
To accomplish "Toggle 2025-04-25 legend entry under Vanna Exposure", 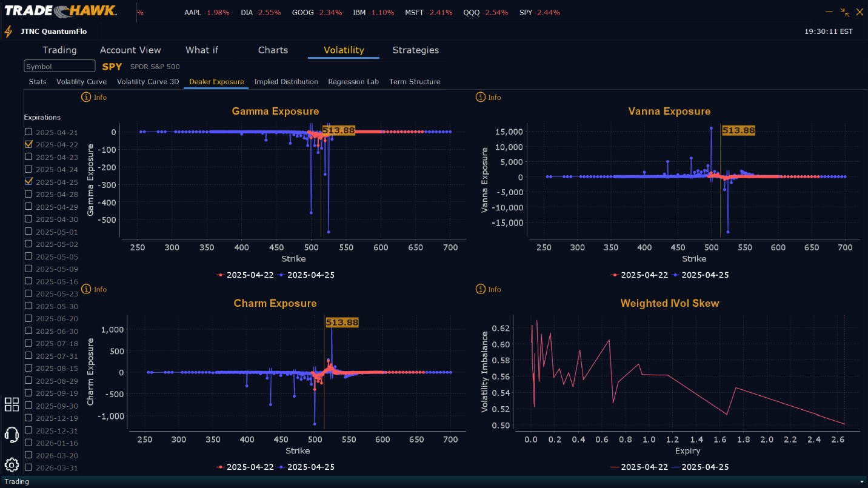I will point(701,275).
